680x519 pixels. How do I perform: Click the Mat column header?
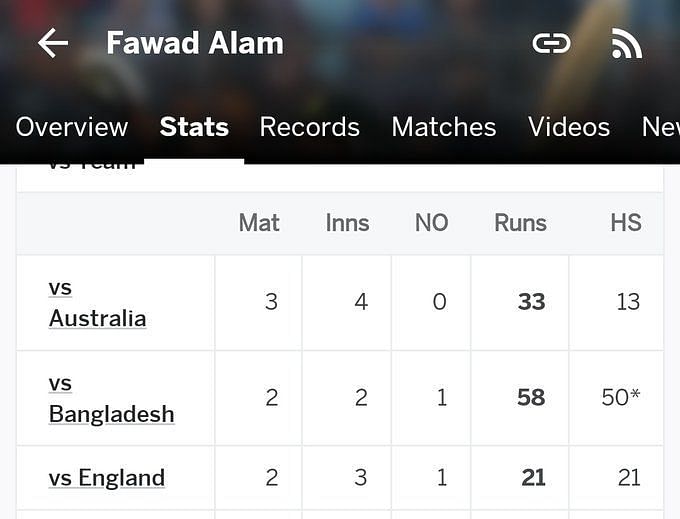[259, 223]
